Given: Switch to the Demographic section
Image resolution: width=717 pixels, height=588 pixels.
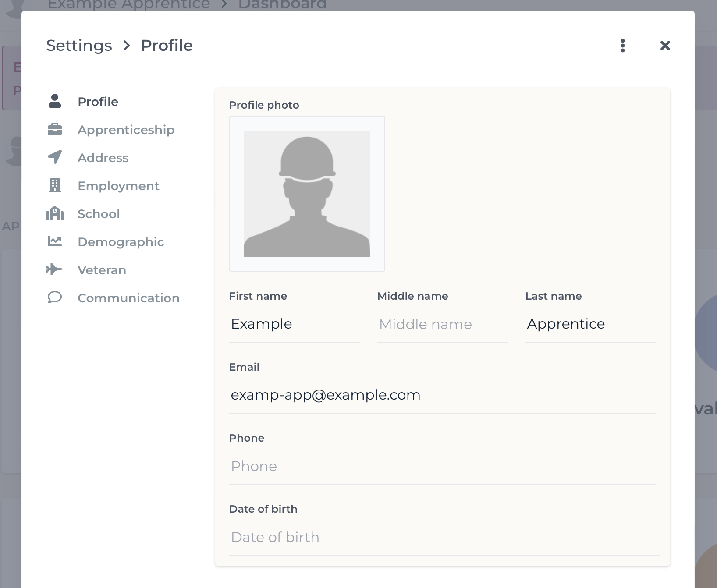Looking at the screenshot, I should [x=121, y=242].
